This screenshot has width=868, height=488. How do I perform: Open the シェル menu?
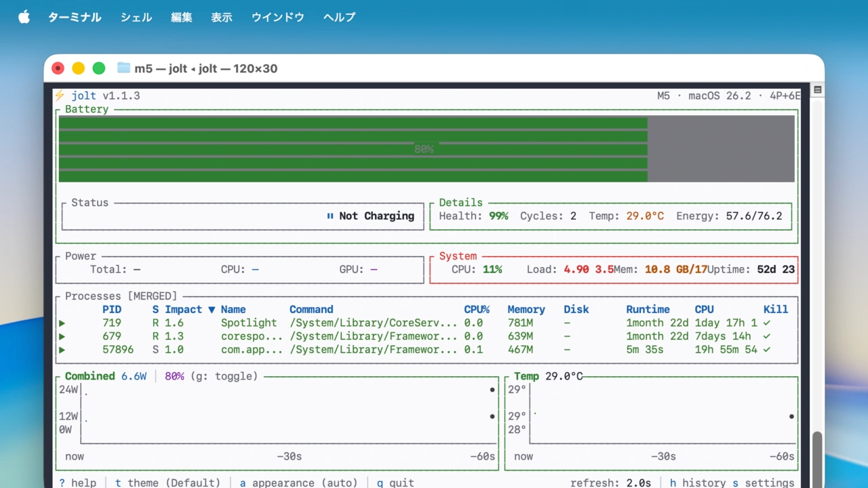point(136,17)
